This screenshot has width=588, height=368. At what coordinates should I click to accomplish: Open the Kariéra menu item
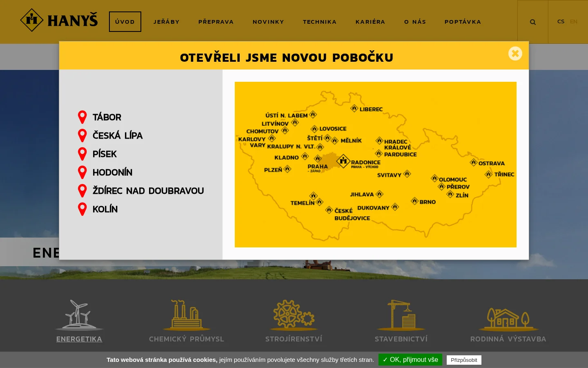point(370,22)
